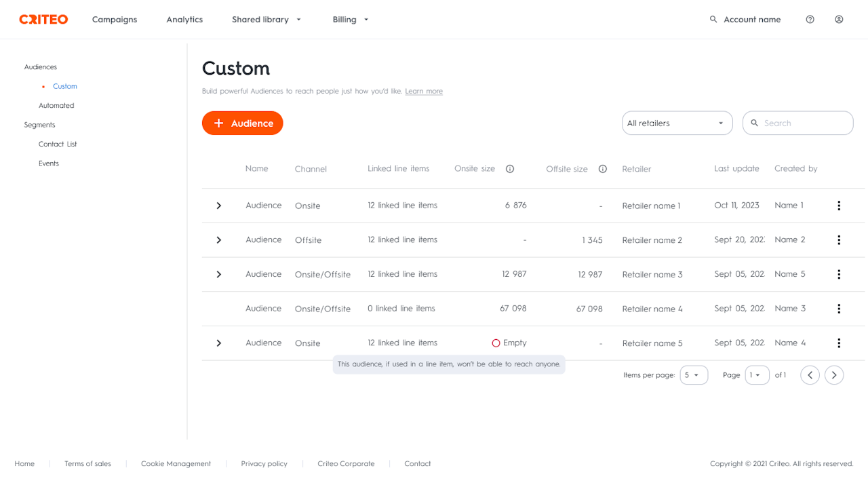Click the help question mark icon
Image resolution: width=868 pixels, height=483 pixels.
pyautogui.click(x=810, y=20)
